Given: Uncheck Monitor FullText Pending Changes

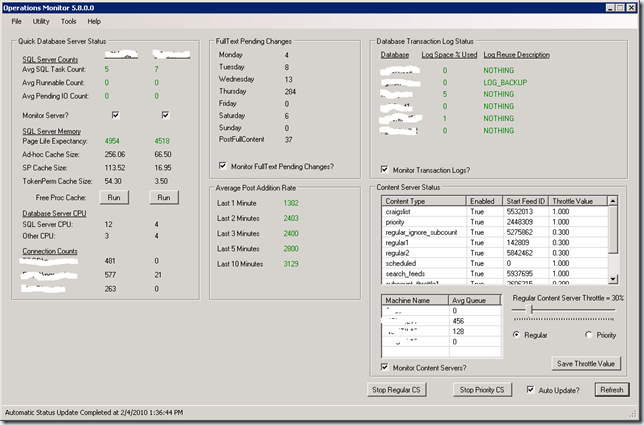Looking at the screenshot, I should [223, 166].
